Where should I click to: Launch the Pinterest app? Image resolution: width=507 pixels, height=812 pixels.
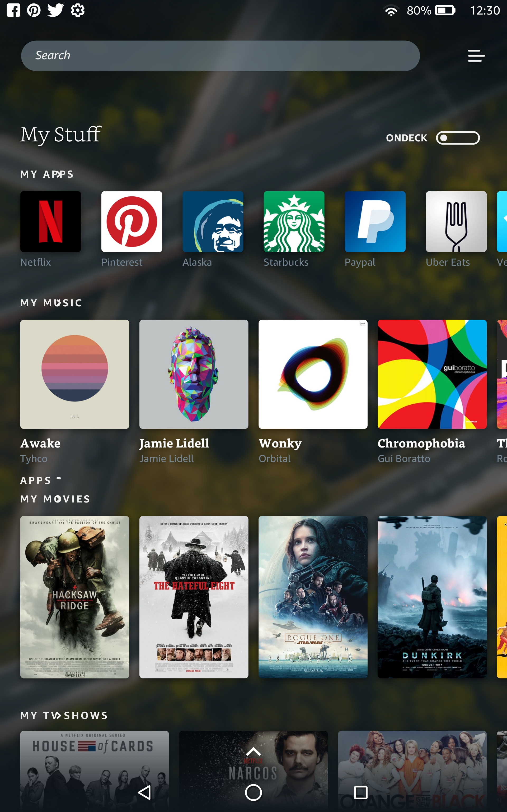[132, 222]
